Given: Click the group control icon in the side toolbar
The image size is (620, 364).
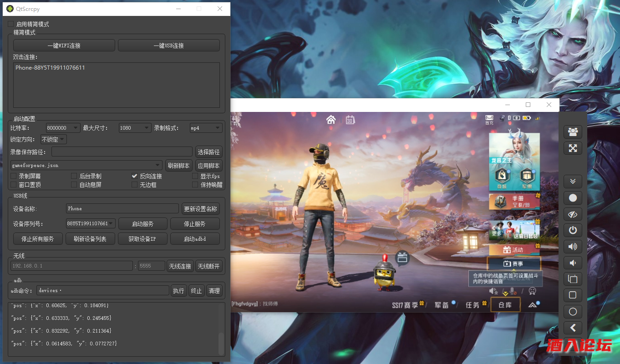Looking at the screenshot, I should click(573, 132).
